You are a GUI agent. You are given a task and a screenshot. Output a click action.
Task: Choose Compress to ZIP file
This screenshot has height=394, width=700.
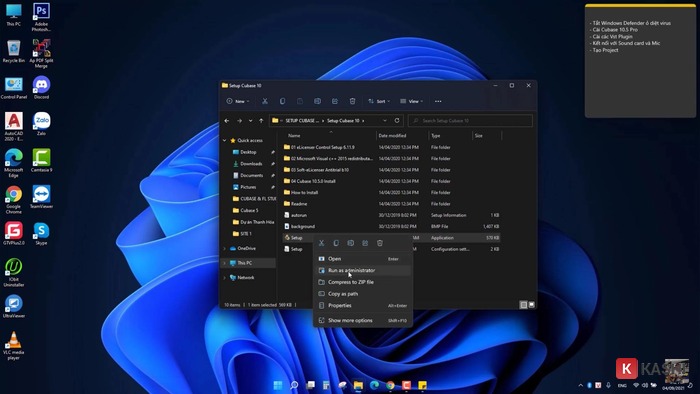click(363, 282)
